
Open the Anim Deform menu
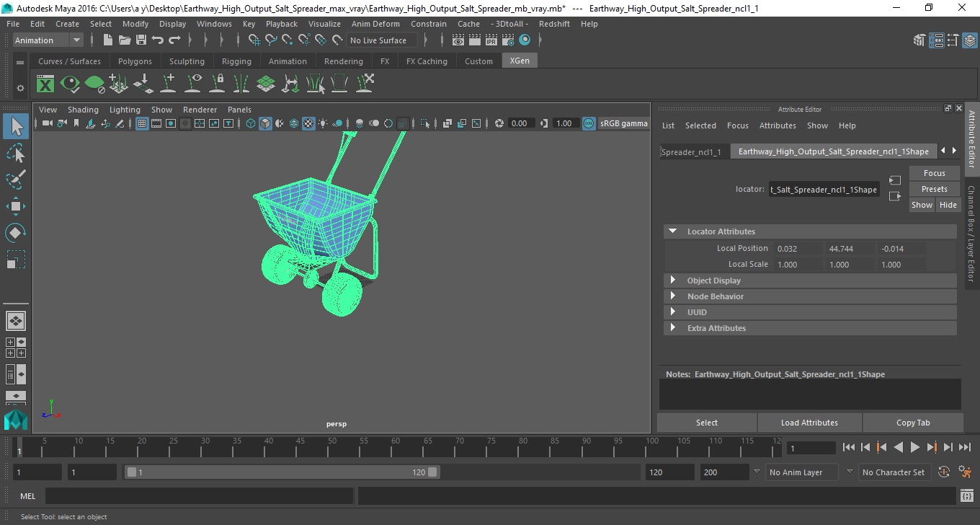375,24
